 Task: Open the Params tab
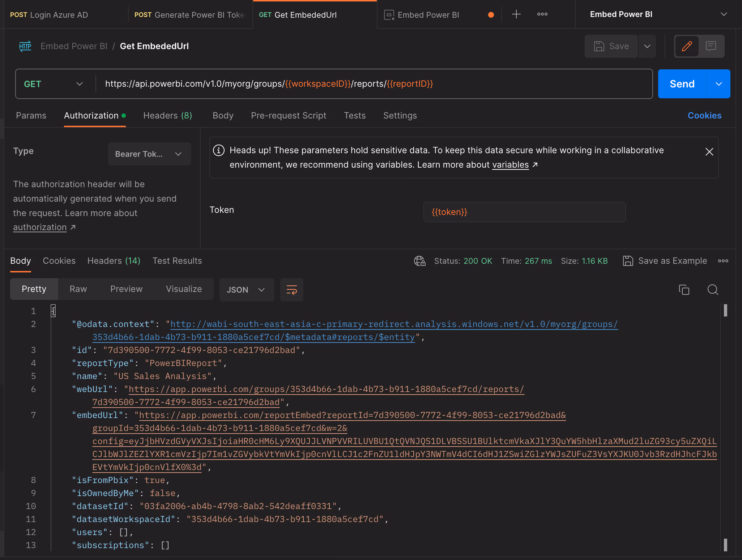pyautogui.click(x=31, y=116)
